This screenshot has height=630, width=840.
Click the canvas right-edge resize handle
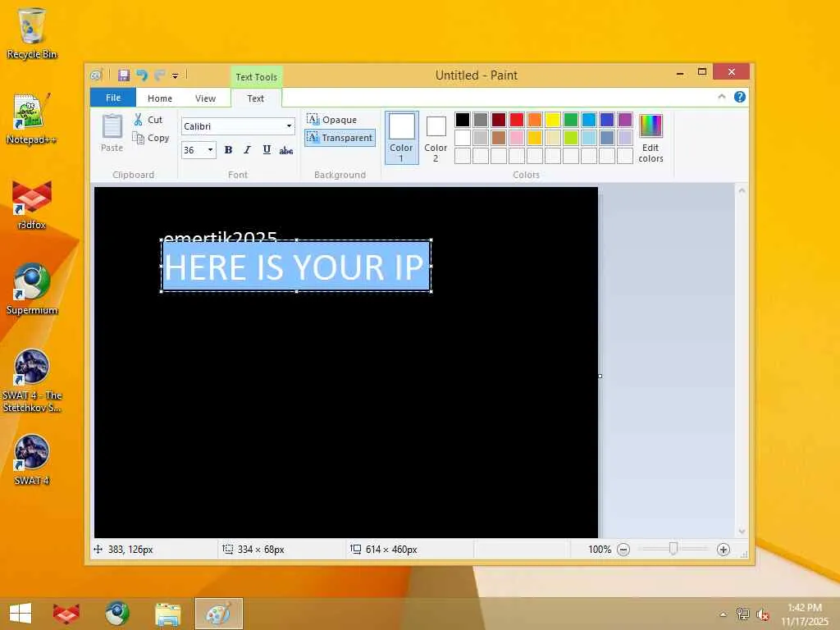(600, 376)
